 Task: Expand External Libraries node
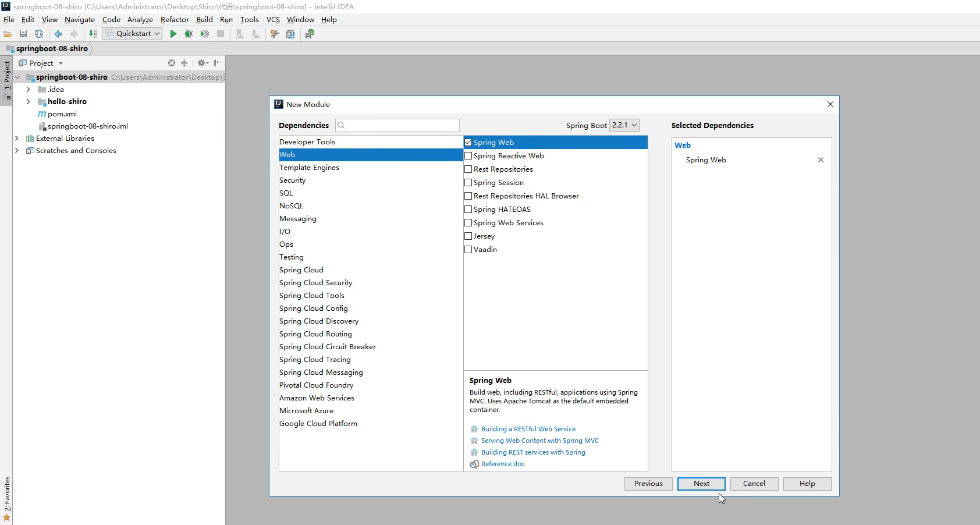pyautogui.click(x=17, y=139)
